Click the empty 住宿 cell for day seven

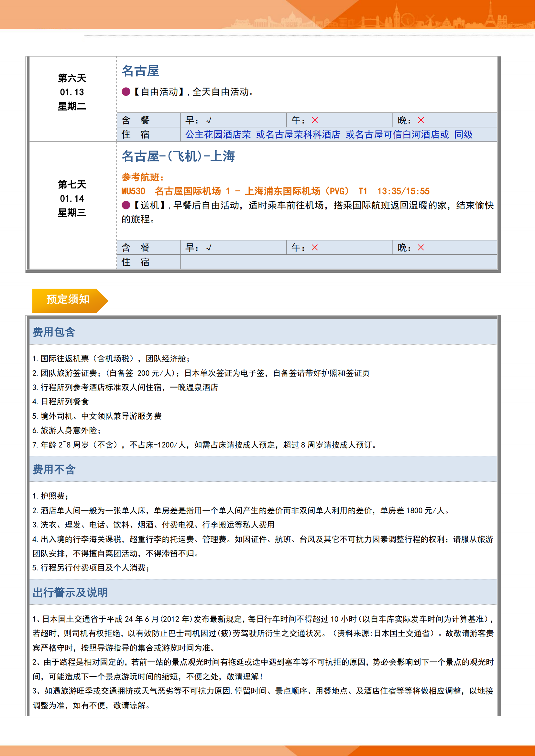point(338,262)
